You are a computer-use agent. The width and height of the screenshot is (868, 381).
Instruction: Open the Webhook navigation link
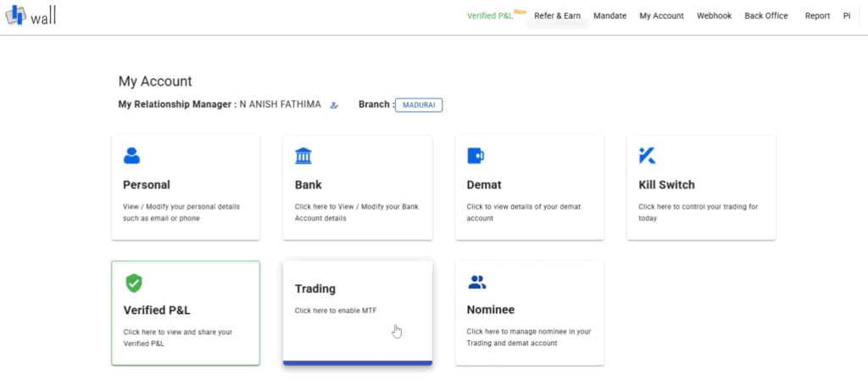714,16
